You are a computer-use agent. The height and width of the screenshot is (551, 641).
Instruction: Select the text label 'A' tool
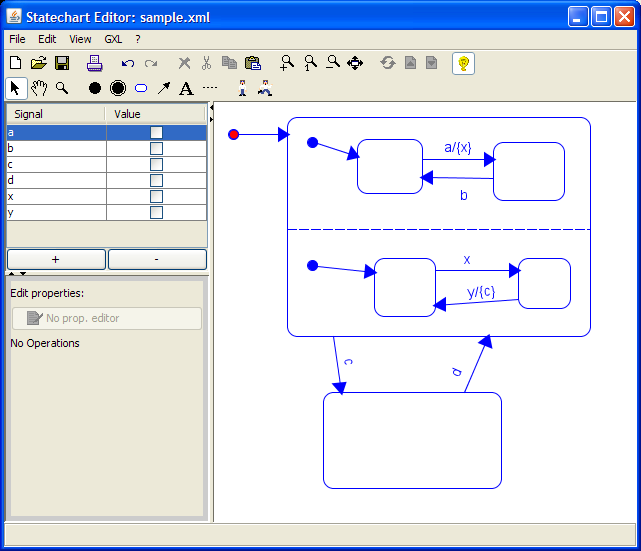185,88
